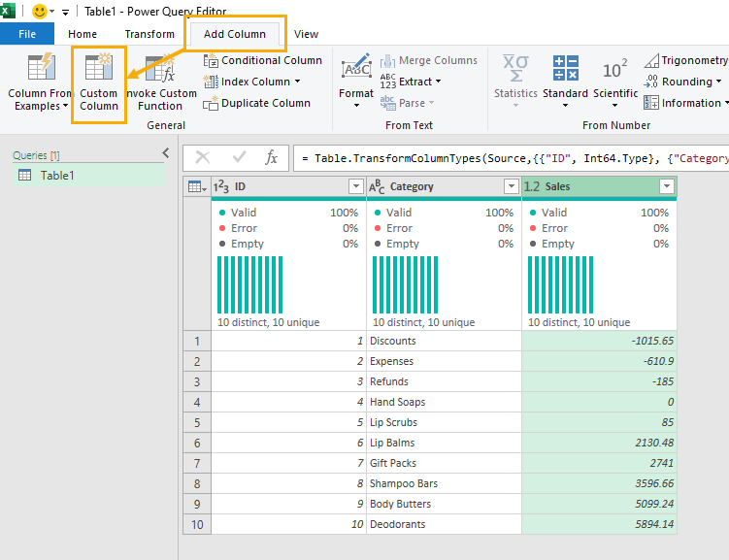Select row number 10 header
This screenshot has height=560, width=729.
(x=197, y=525)
